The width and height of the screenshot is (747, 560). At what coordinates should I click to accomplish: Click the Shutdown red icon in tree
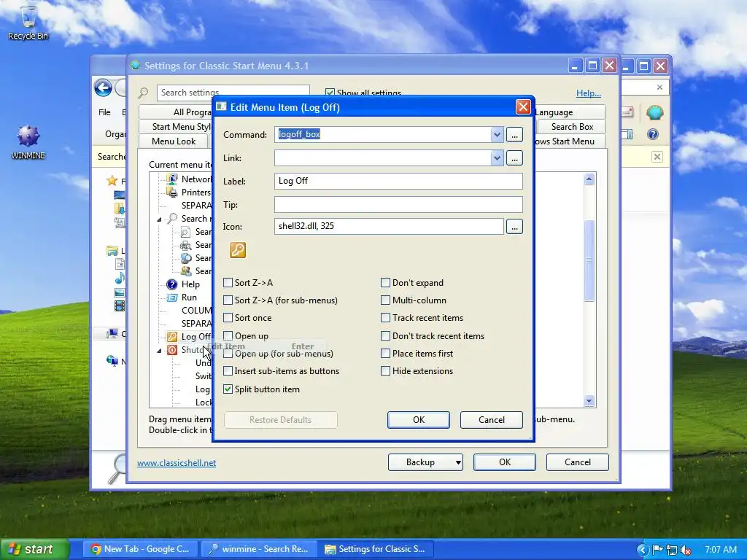(x=172, y=350)
